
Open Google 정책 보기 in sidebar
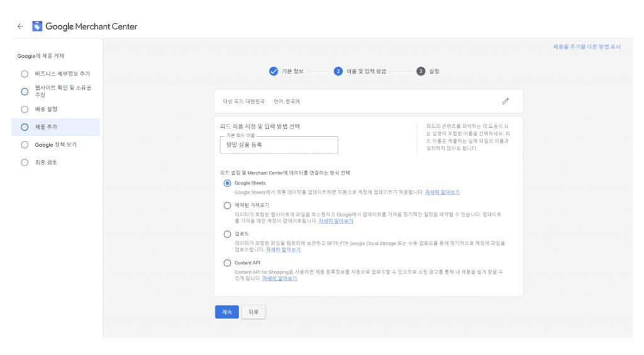56,145
